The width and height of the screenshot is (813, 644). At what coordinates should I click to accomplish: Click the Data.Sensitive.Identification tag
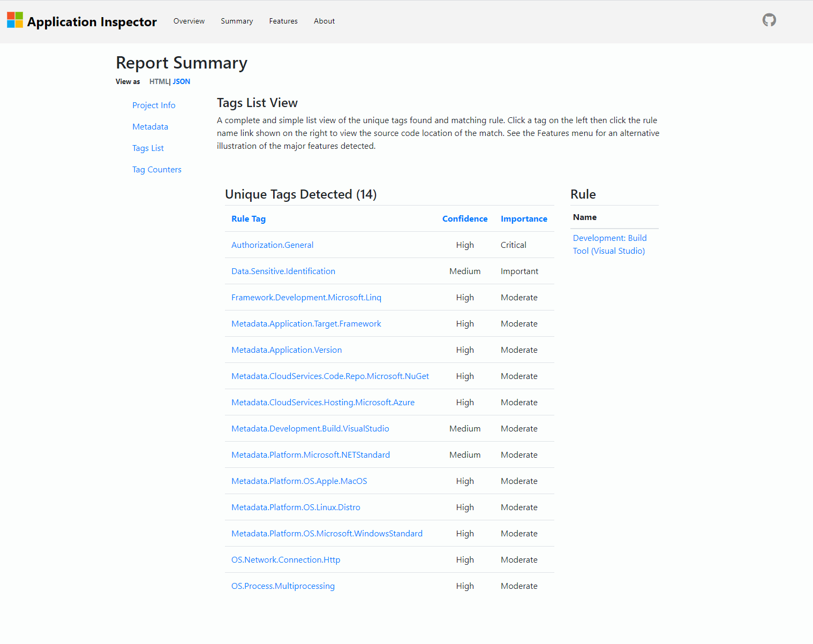(x=283, y=271)
